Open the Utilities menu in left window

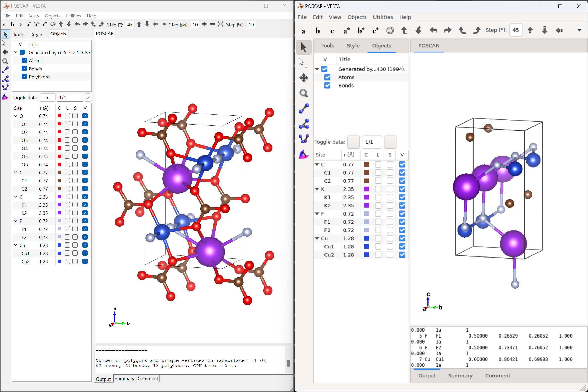point(73,16)
